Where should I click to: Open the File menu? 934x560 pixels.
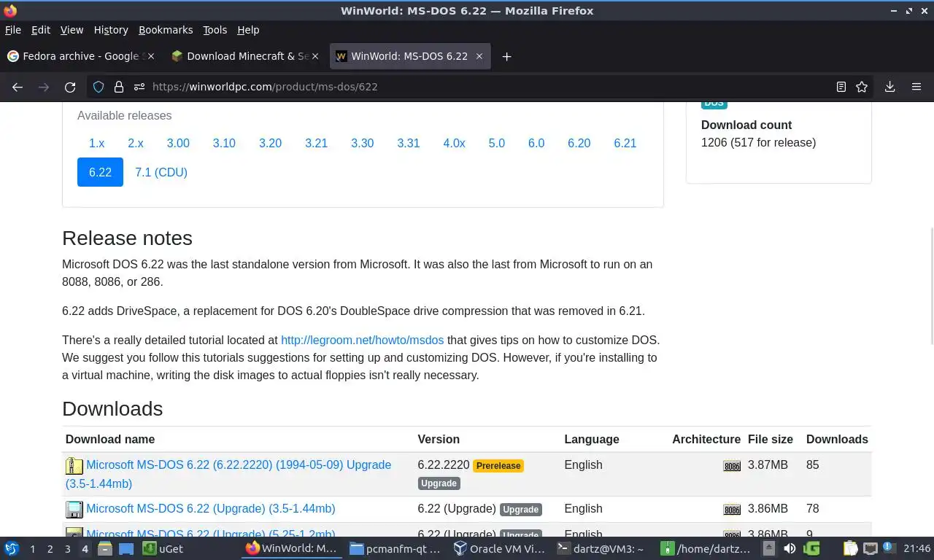13,30
